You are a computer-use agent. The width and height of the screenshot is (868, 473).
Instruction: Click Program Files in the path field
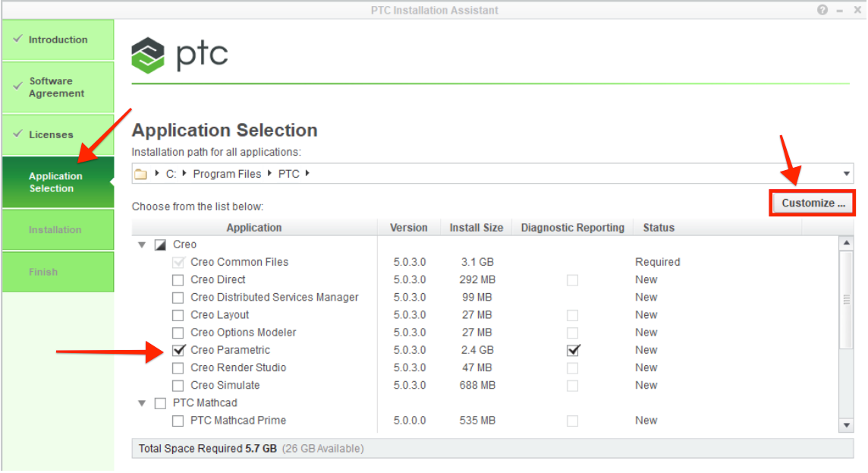pos(227,174)
